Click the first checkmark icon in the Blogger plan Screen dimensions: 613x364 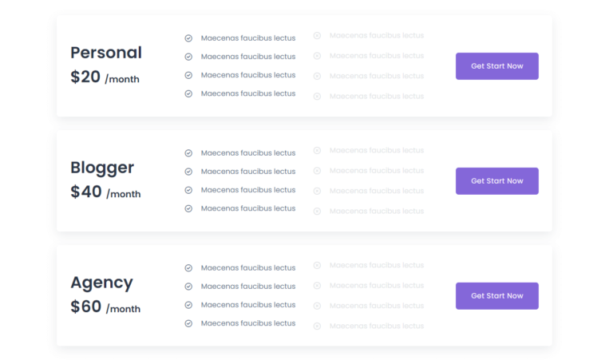coord(188,153)
